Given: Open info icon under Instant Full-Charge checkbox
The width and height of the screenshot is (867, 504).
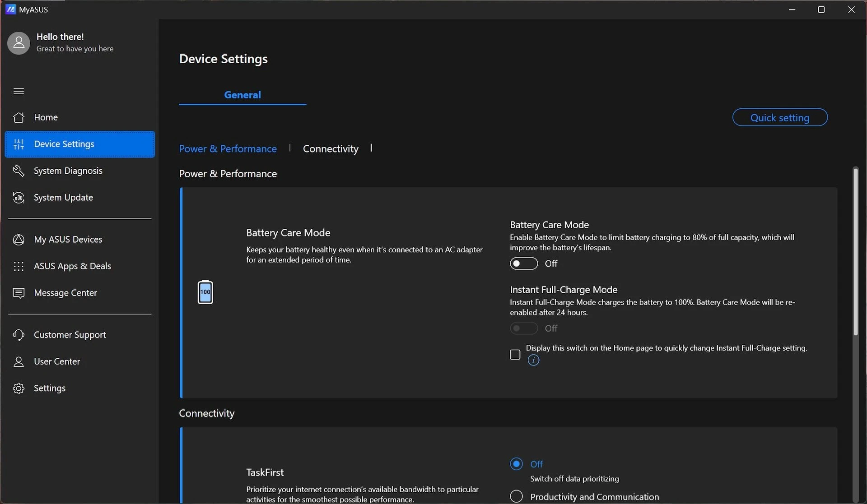Looking at the screenshot, I should pyautogui.click(x=533, y=360).
